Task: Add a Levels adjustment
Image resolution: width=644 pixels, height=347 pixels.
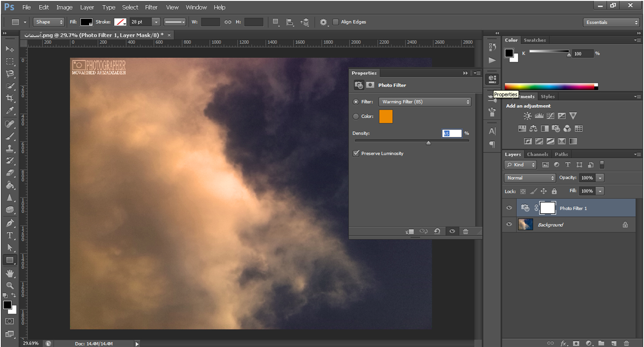Action: 539,116
